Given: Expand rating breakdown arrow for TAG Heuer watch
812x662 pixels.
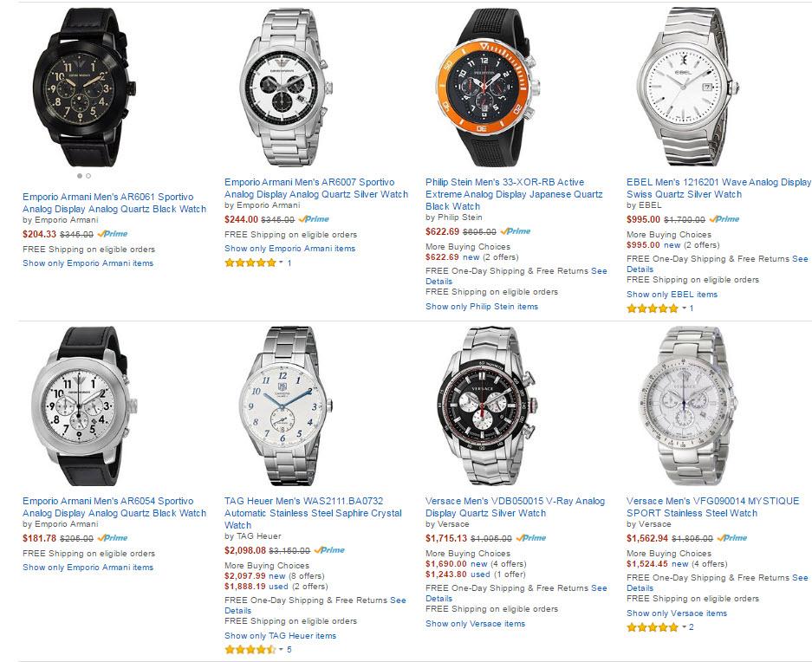Looking at the screenshot, I should pyautogui.click(x=281, y=648).
